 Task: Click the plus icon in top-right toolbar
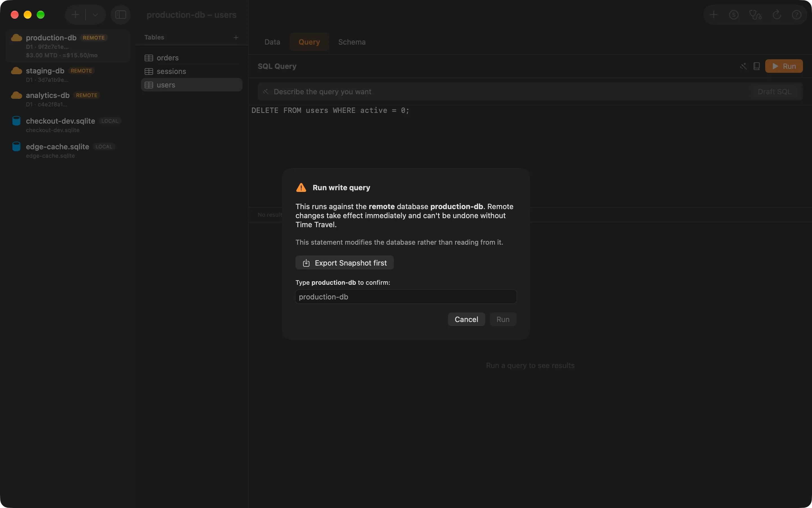click(714, 15)
